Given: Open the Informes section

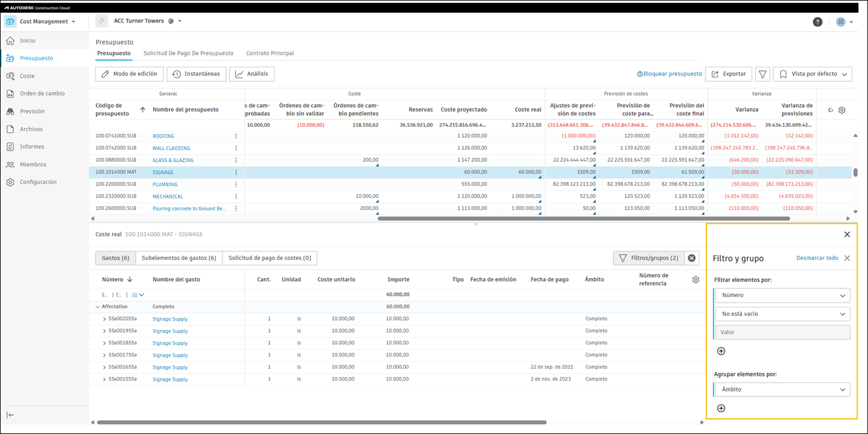Looking at the screenshot, I should tap(32, 146).
